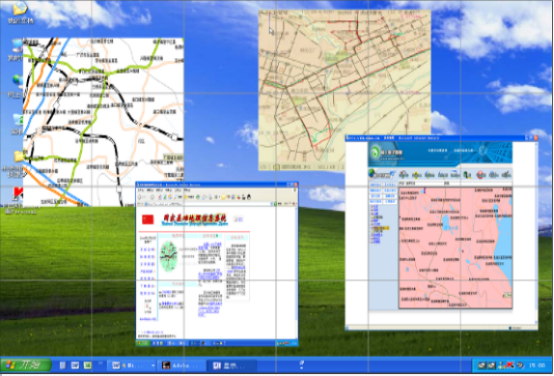Launch Word from the quick launch bar

click(x=75, y=365)
